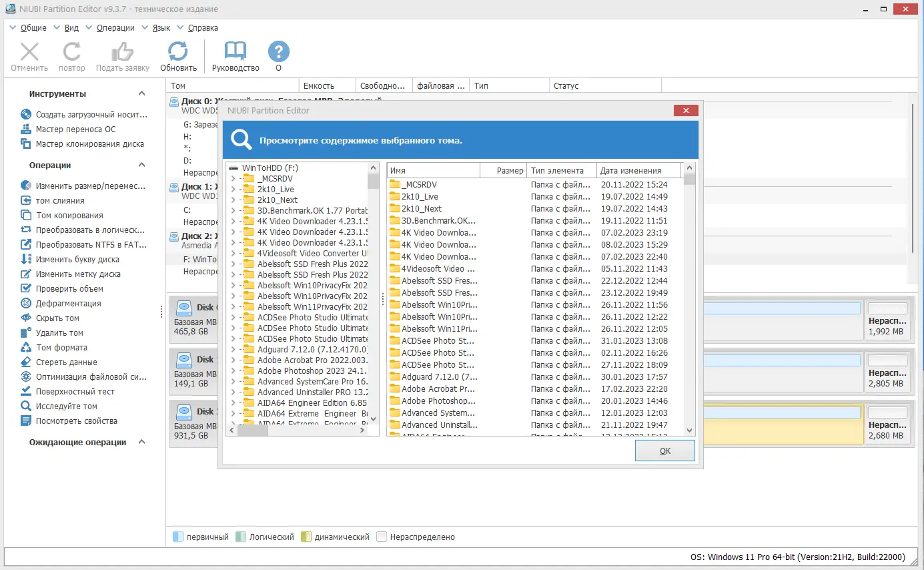The height and width of the screenshot is (570, 924).
Task: Select the 2,680 MB unallocated block
Action: tap(887, 424)
